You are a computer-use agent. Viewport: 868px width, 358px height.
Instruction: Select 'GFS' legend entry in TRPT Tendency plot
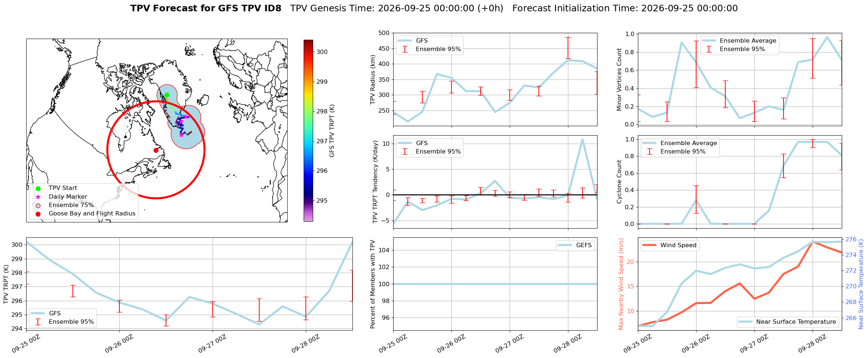[x=413, y=143]
